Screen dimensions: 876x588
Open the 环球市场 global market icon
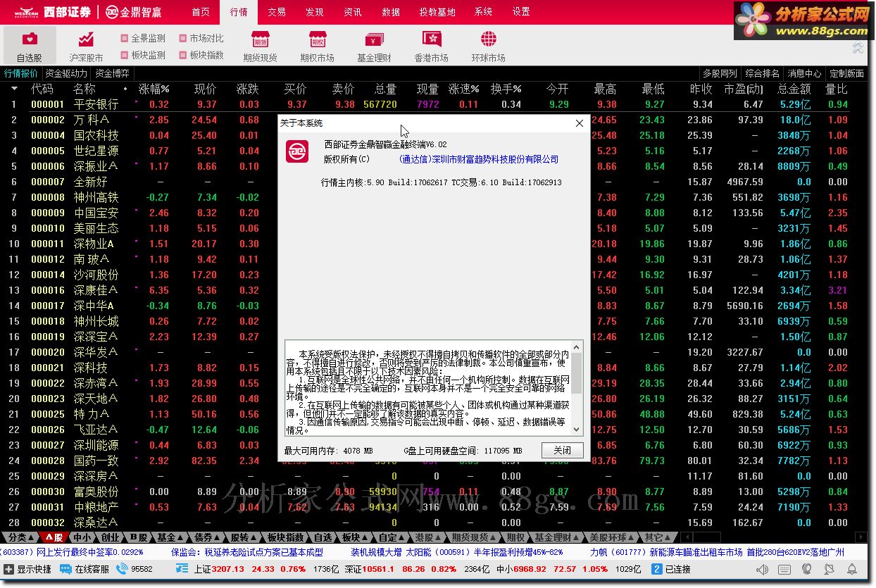pyautogui.click(x=488, y=39)
